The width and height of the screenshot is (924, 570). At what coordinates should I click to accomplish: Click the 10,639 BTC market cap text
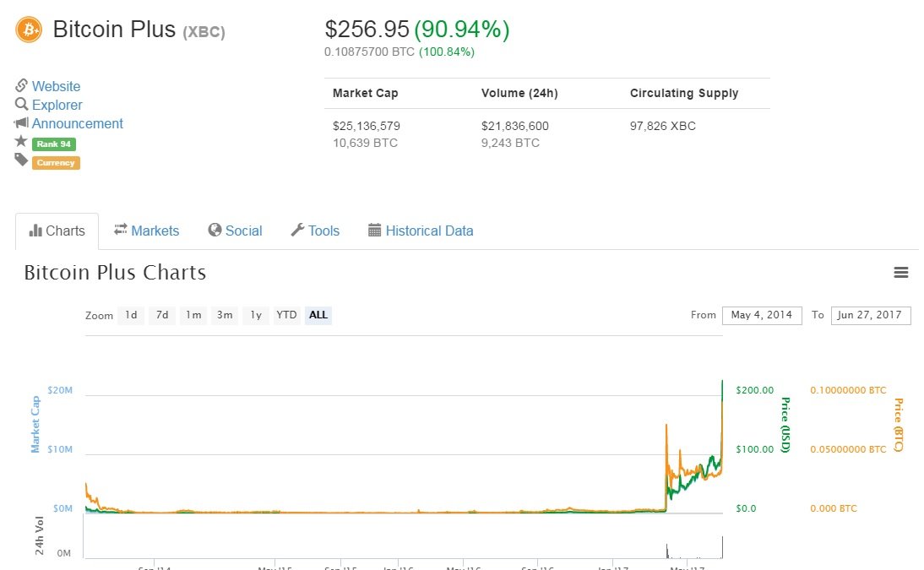pos(366,143)
